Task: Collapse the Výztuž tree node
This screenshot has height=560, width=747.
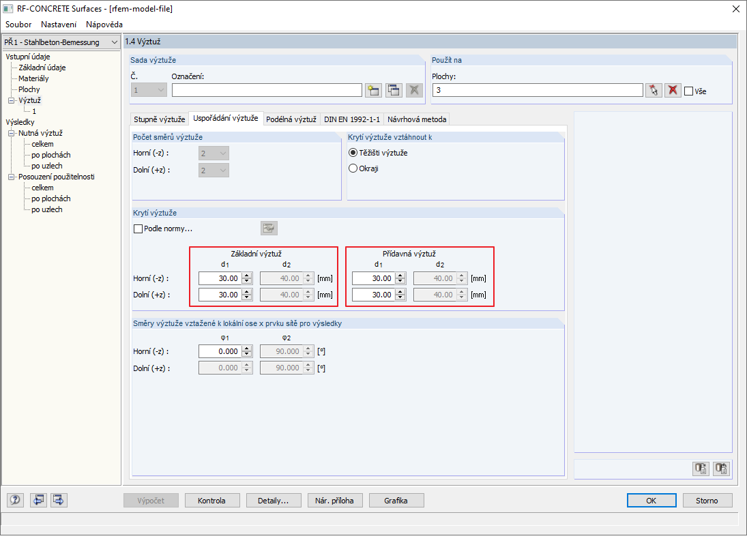Action: point(12,100)
